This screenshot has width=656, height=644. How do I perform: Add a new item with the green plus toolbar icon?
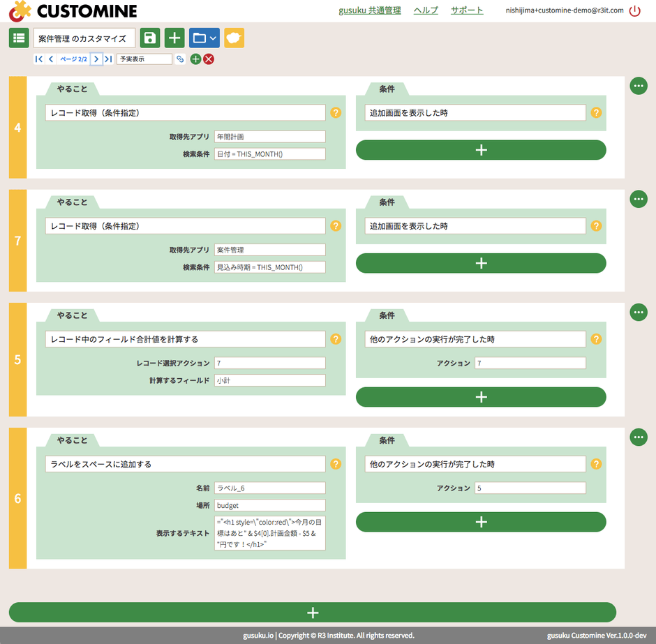tap(174, 38)
